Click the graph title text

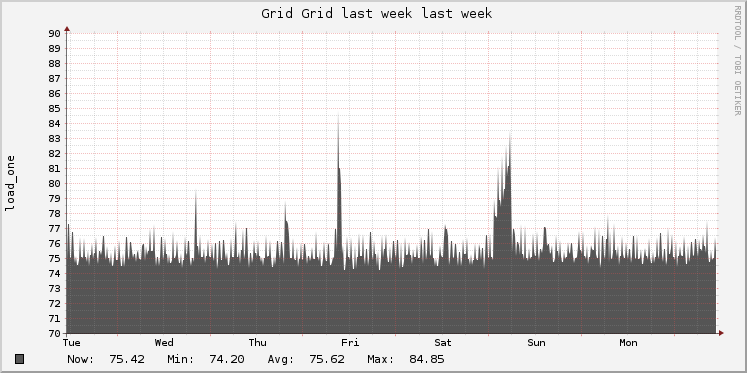tap(376, 14)
